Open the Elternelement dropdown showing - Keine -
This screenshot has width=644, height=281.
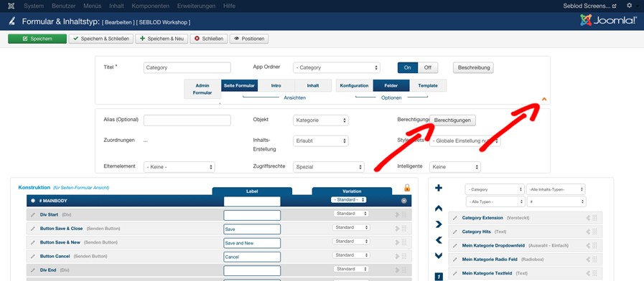coord(179,167)
